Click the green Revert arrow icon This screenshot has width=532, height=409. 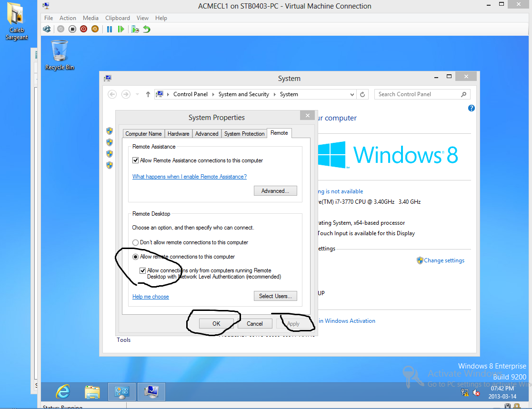pyautogui.click(x=147, y=29)
